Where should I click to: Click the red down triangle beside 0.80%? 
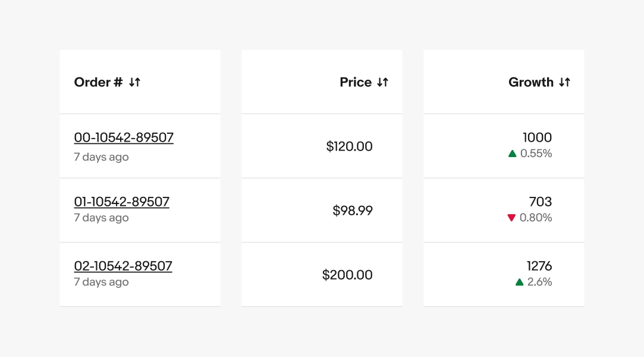point(511,217)
